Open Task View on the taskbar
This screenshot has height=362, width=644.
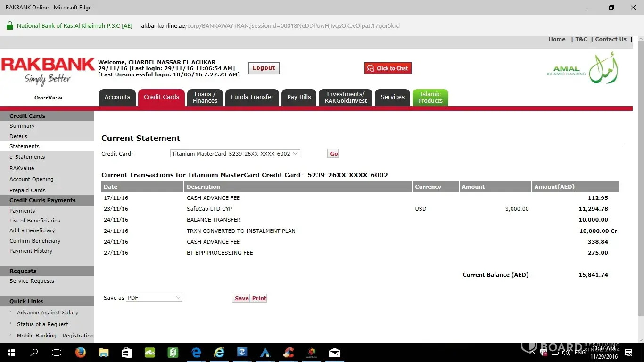pos(57,352)
